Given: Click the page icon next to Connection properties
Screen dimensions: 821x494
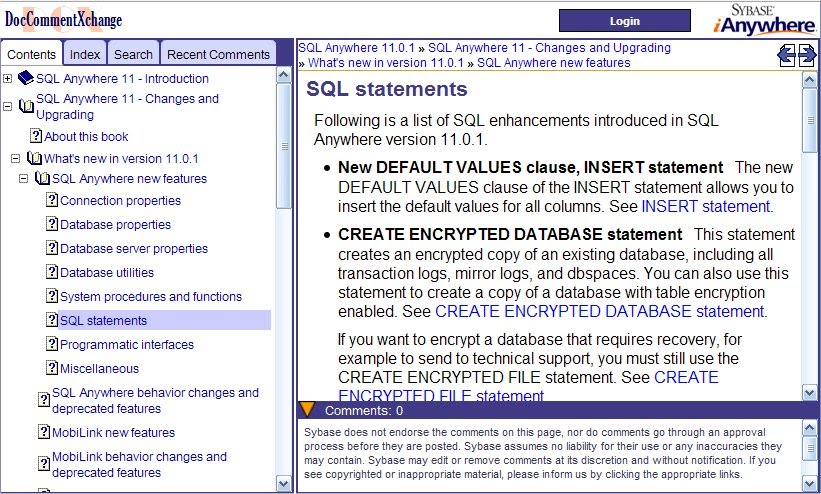Looking at the screenshot, I should pyautogui.click(x=52, y=200).
